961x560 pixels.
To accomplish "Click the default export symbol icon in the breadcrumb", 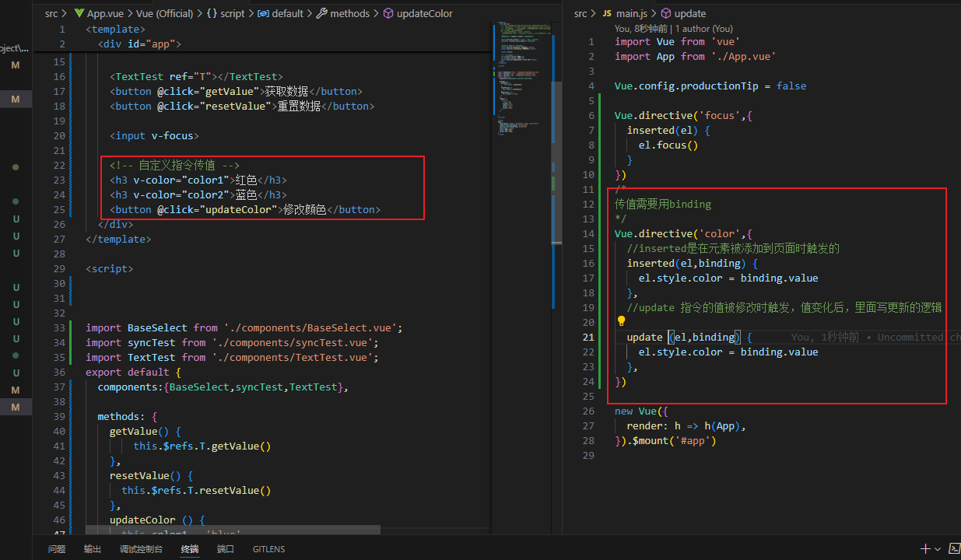I will click(x=263, y=13).
